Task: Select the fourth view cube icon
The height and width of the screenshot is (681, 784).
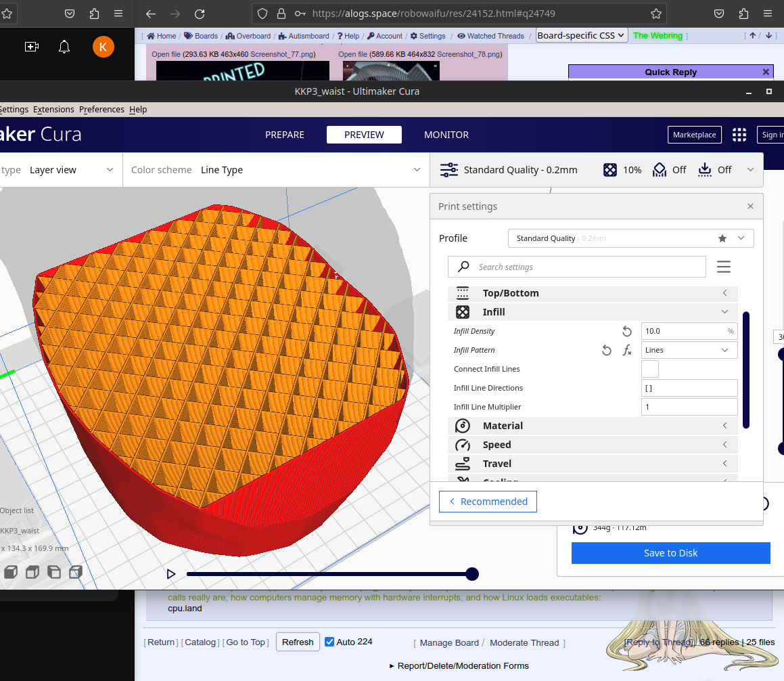Action: click(x=76, y=572)
